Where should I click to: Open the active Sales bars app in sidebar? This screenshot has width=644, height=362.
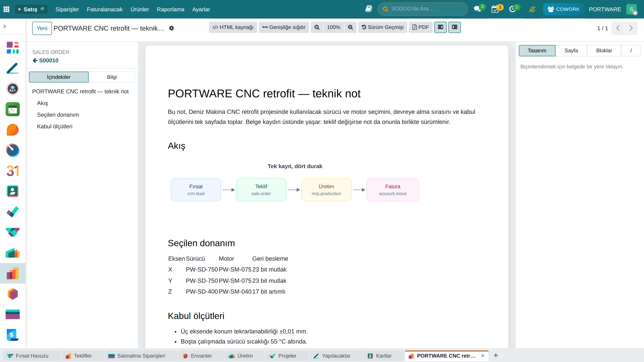pos(12,273)
